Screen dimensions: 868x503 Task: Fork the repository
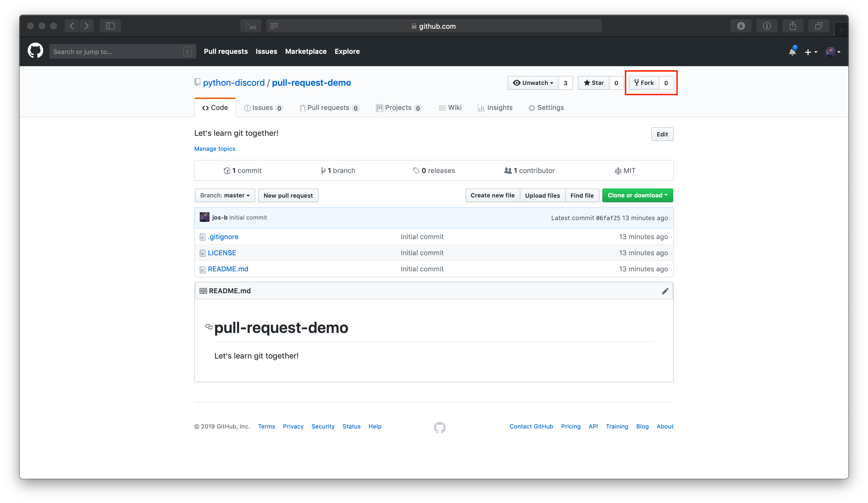[x=644, y=83]
